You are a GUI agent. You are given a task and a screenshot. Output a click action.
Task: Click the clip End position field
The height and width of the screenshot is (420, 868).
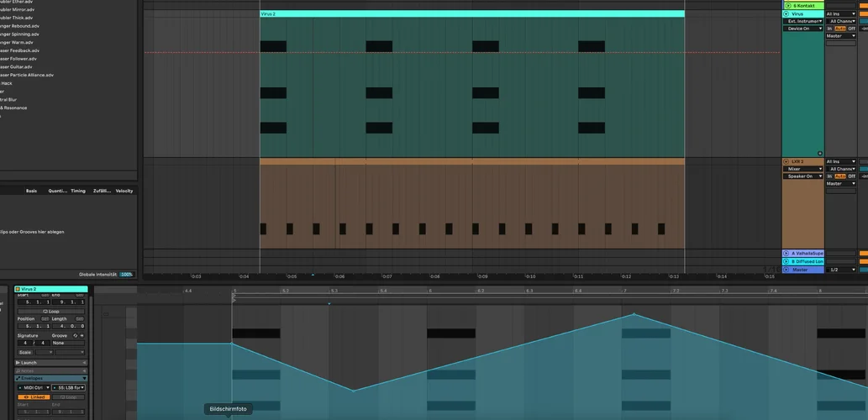69,302
